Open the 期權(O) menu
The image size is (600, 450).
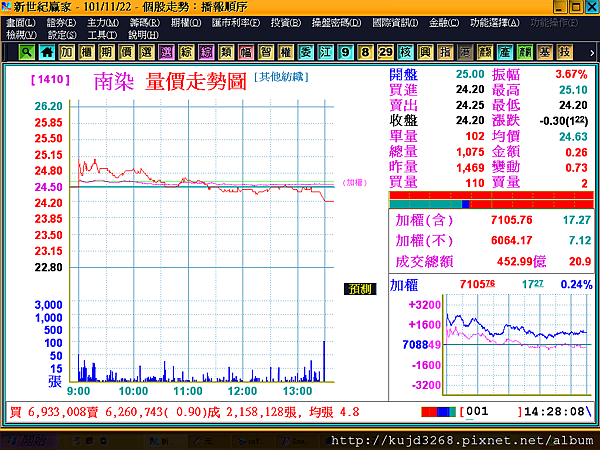[186, 23]
